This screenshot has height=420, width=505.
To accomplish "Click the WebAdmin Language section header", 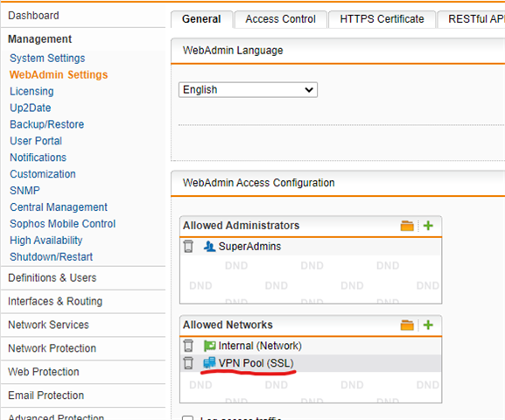I will tap(233, 51).
